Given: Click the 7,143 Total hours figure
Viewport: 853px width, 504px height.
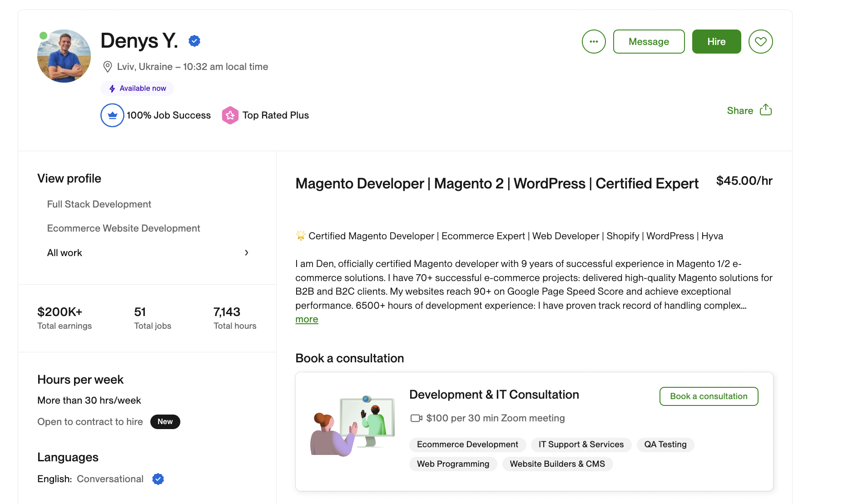Looking at the screenshot, I should tap(227, 312).
